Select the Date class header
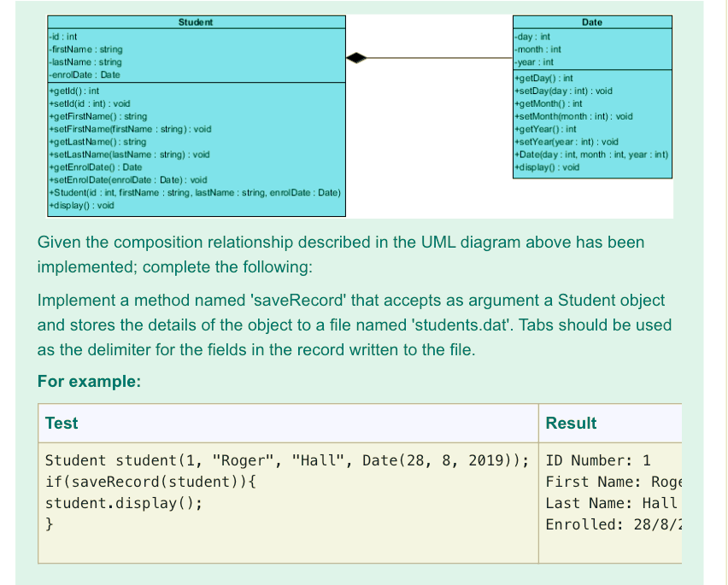Image resolution: width=728 pixels, height=585 pixels. tap(591, 22)
